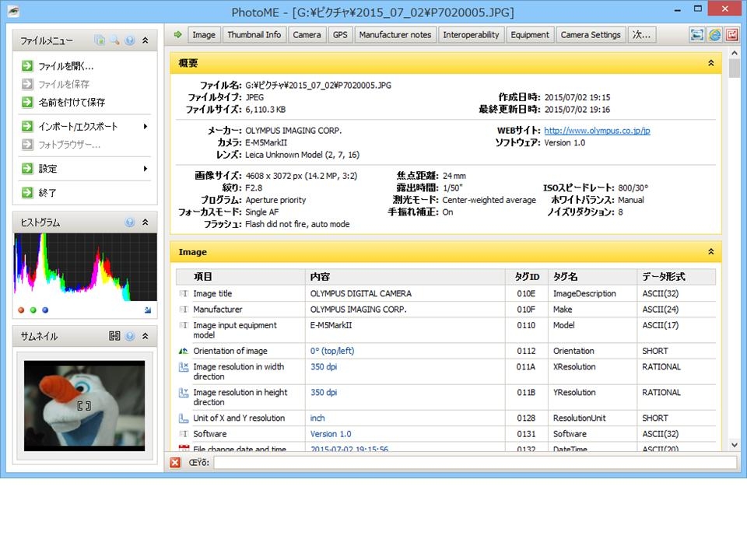Toggle the red channel dot in histogram
The image size is (747, 560).
pyautogui.click(x=21, y=310)
